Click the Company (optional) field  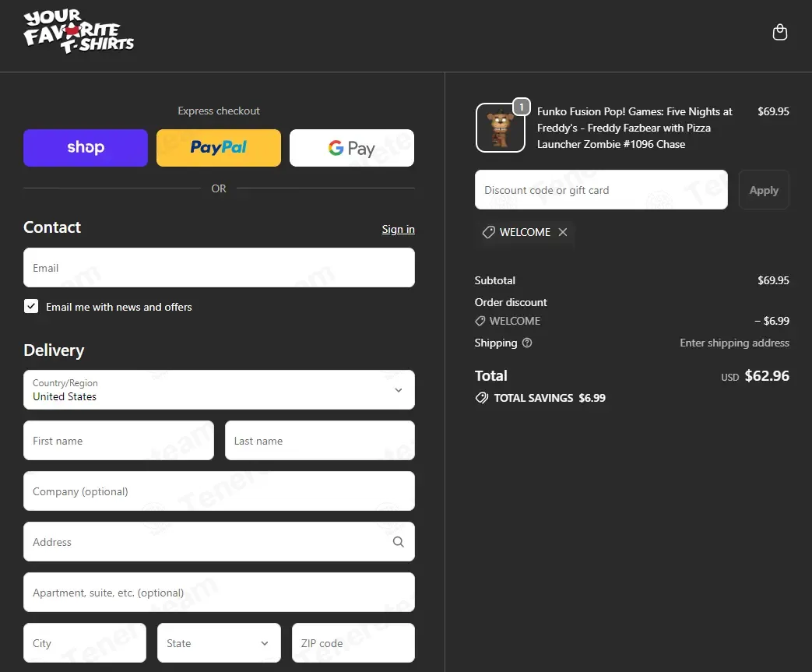pyautogui.click(x=219, y=491)
